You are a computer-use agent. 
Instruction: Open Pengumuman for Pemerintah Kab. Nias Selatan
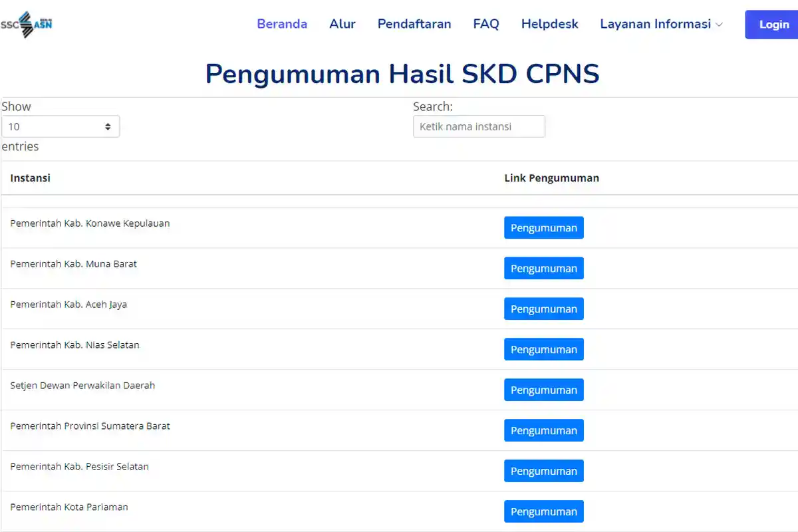[x=543, y=349]
